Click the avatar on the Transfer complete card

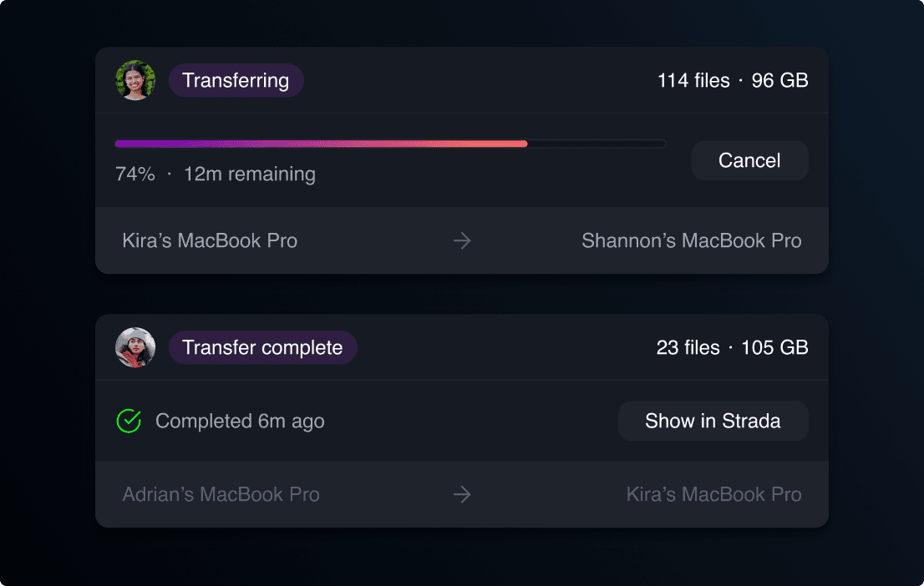coord(135,347)
